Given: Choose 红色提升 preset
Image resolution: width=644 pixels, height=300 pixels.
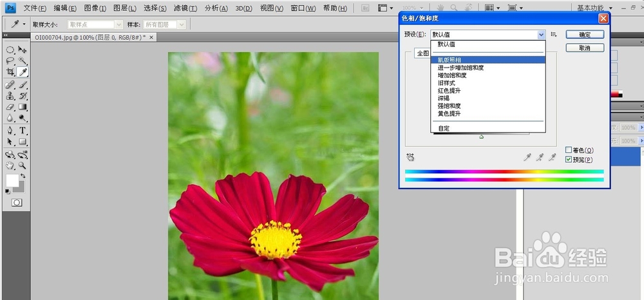Looking at the screenshot, I should [x=488, y=91].
